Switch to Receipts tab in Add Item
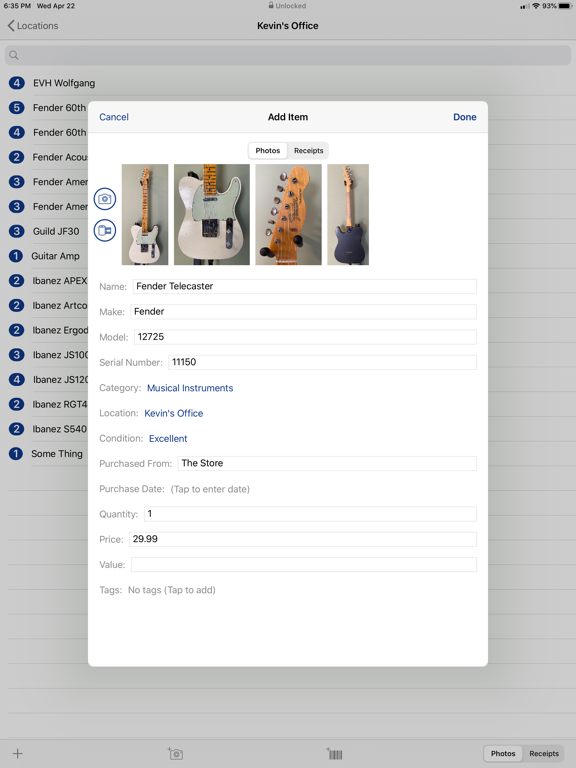The height and width of the screenshot is (768, 576). [309, 150]
